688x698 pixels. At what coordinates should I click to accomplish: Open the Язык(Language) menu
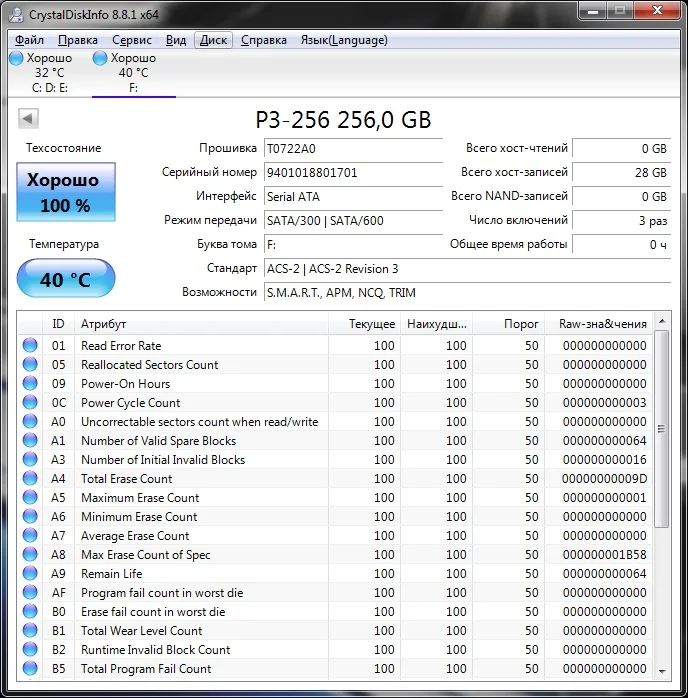click(344, 40)
